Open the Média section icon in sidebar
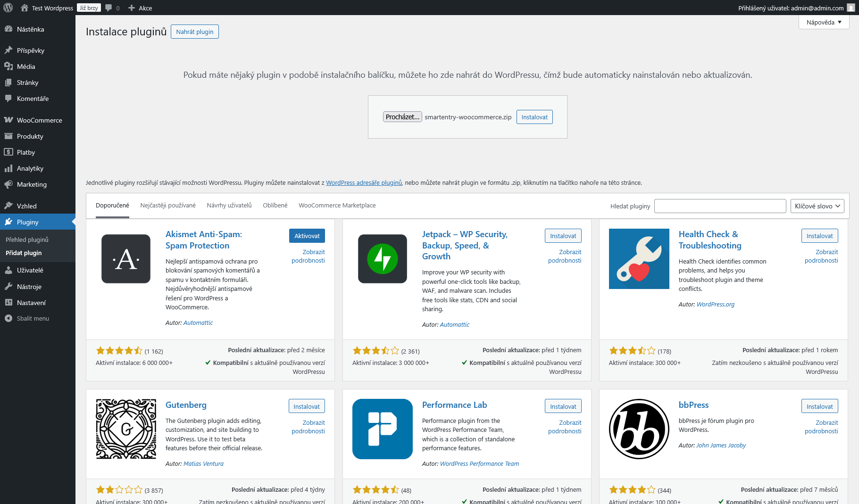Image resolution: width=859 pixels, height=504 pixels. pos(9,66)
